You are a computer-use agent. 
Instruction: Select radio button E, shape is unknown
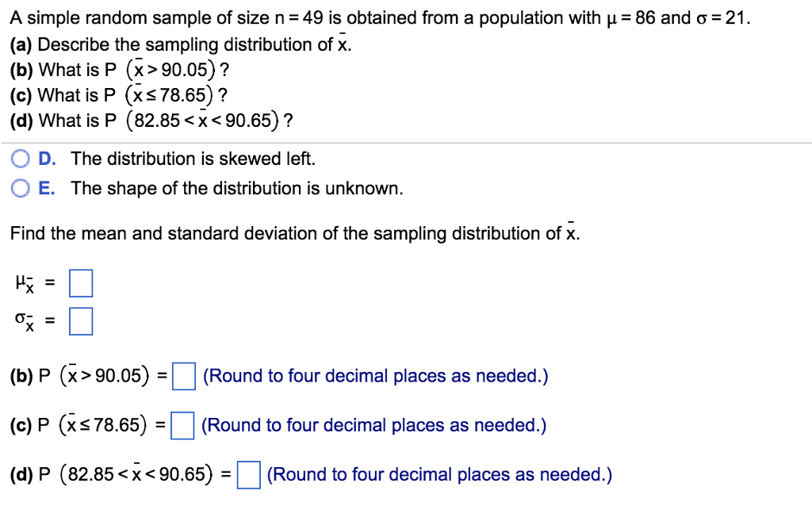click(20, 188)
